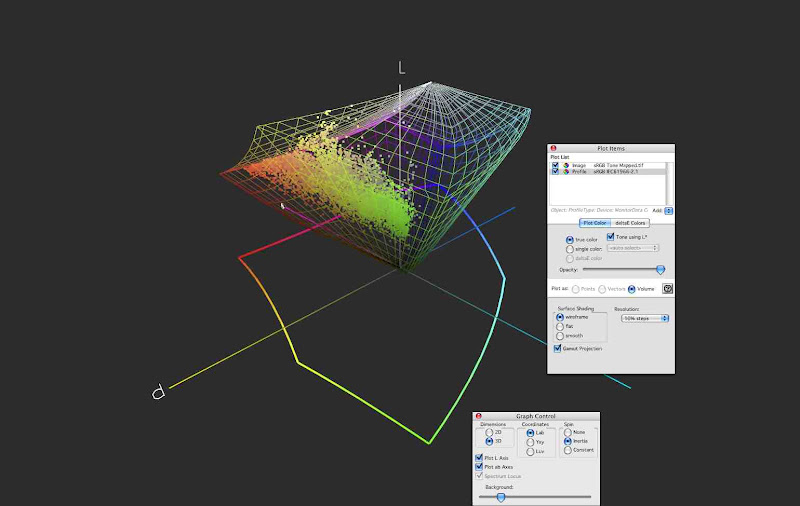800x506 pixels.
Task: Click the Plot Items panel title bar
Action: [611, 148]
